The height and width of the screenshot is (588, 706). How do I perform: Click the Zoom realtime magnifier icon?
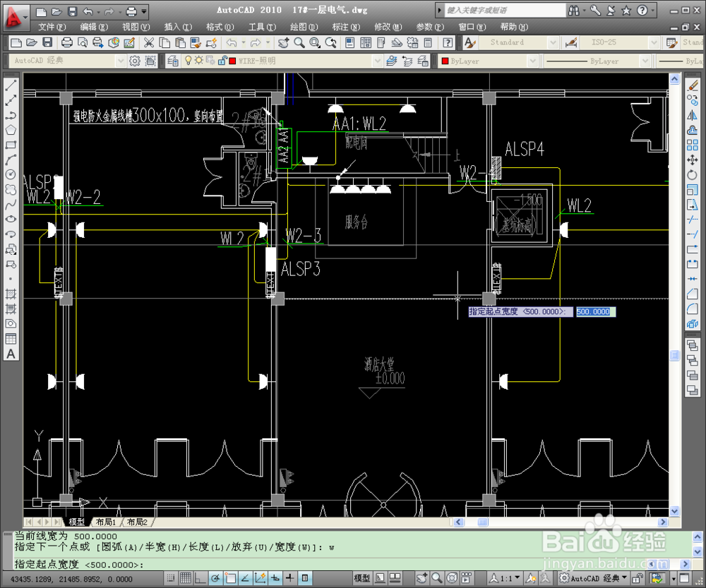(x=299, y=43)
